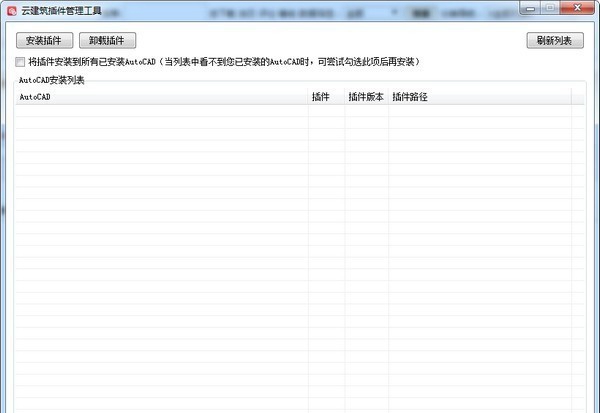Select the 插件路径 column header
The image size is (600, 413).
coord(480,97)
